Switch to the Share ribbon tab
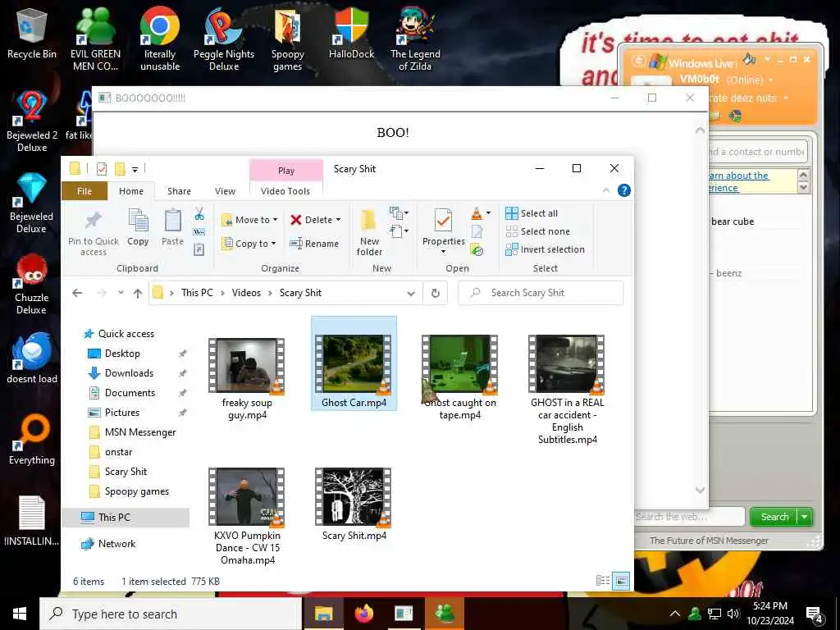The height and width of the screenshot is (630, 840). (x=179, y=191)
